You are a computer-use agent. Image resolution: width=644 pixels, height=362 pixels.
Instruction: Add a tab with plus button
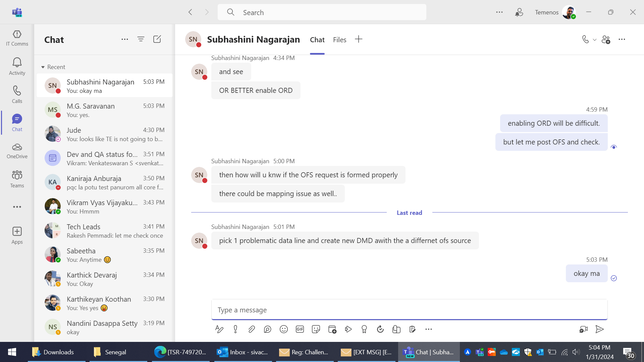coord(359,39)
